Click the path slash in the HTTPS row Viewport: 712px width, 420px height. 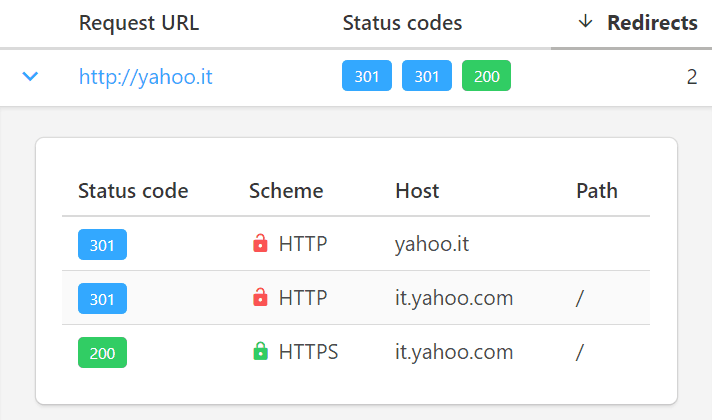579,352
